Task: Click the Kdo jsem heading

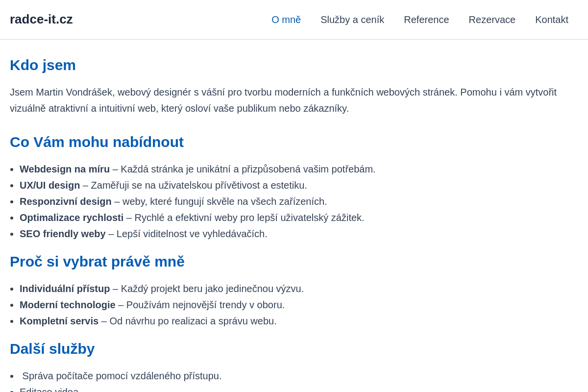Action: click(x=43, y=65)
